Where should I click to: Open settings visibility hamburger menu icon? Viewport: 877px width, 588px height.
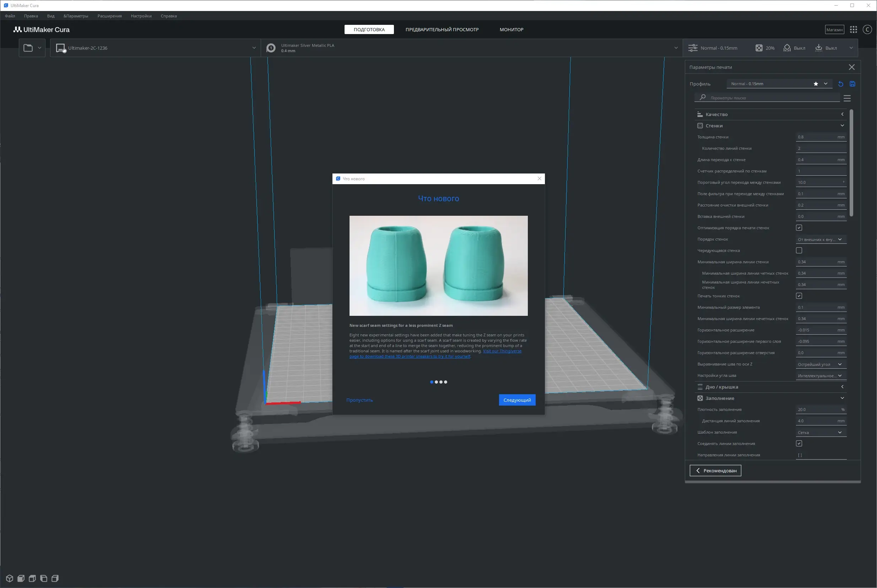(847, 98)
